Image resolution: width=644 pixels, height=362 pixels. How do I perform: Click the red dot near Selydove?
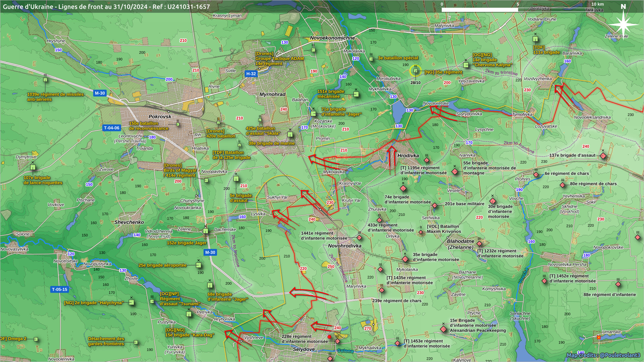329,337
